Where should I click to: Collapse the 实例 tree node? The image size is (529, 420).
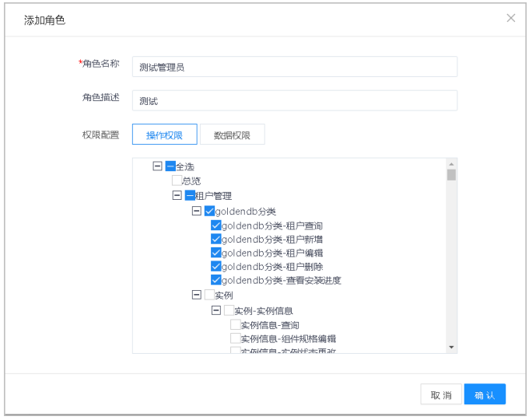196,295
